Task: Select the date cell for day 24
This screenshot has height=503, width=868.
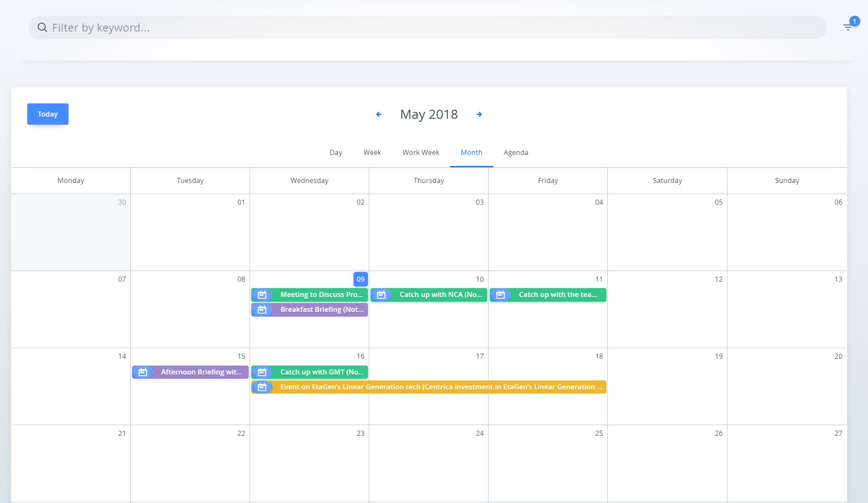Action: 428,464
